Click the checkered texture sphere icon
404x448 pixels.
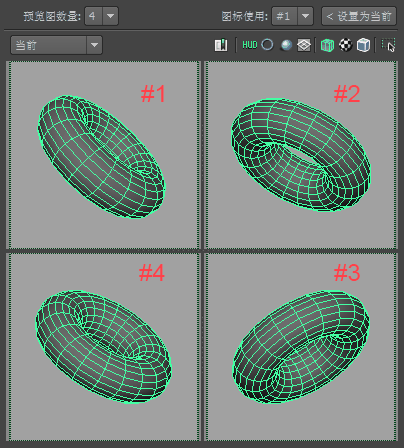pos(346,45)
